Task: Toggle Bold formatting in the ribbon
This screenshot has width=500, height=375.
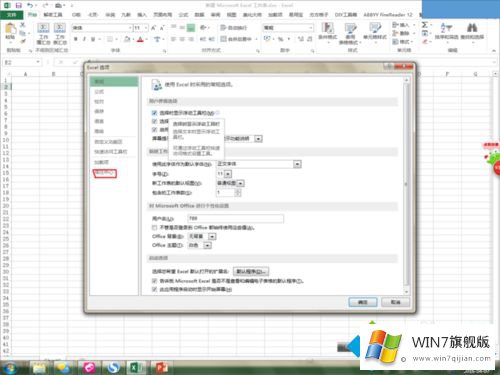Action: tap(76, 39)
